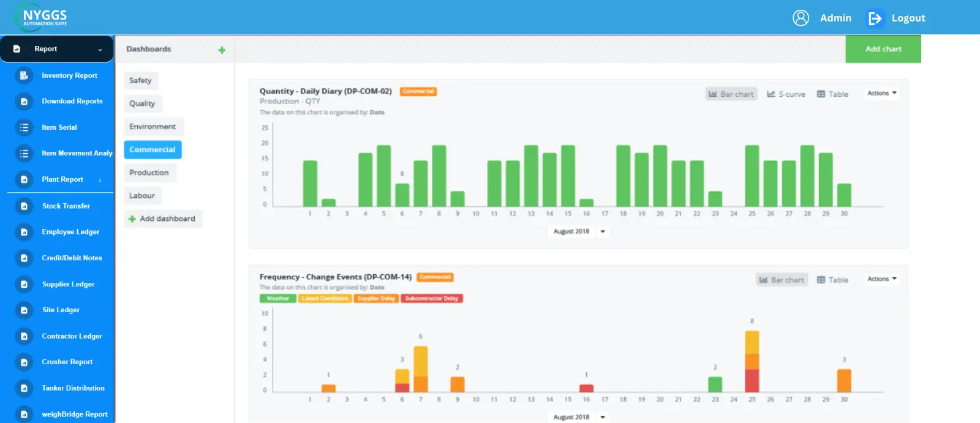
Task: Click the Logout link text
Action: 908,18
